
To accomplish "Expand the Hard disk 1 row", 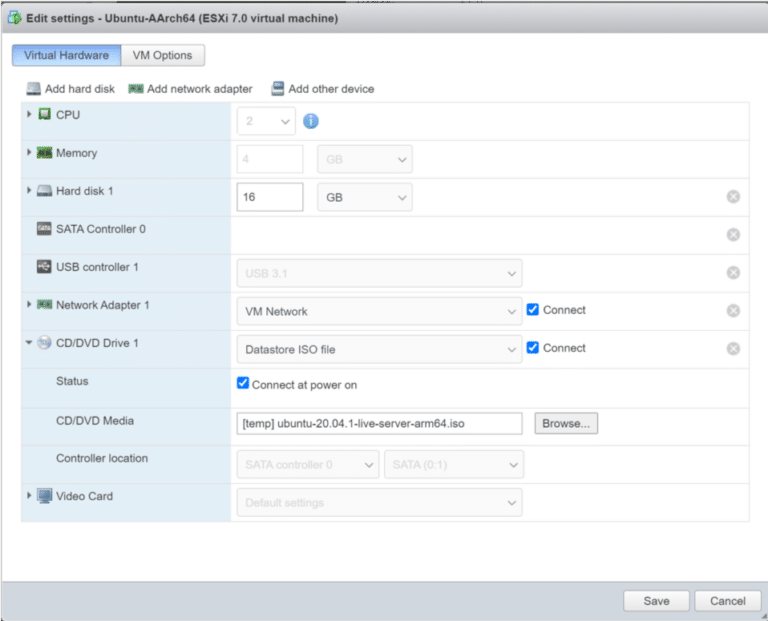I will coord(29,191).
